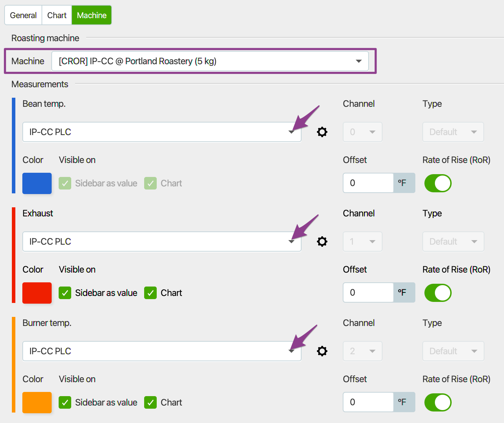Pick the orange Burner temp. color swatch
504x423 pixels.
(x=37, y=402)
